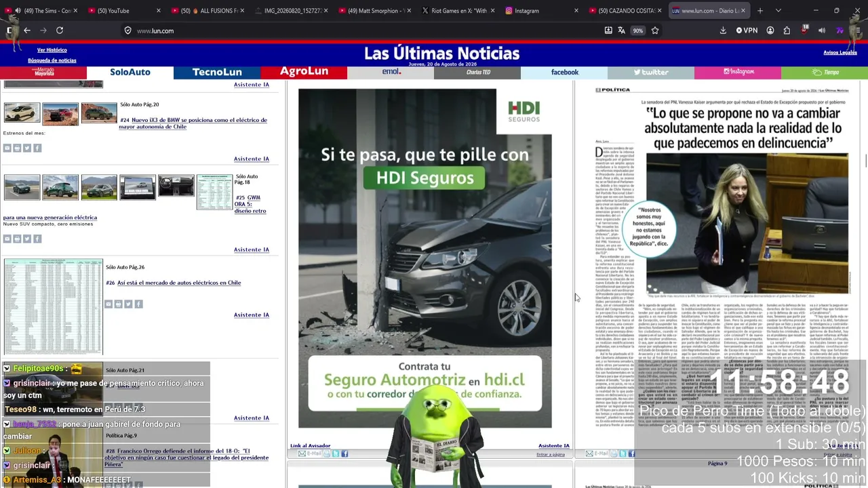Email the BMW iX3 article

(7, 148)
